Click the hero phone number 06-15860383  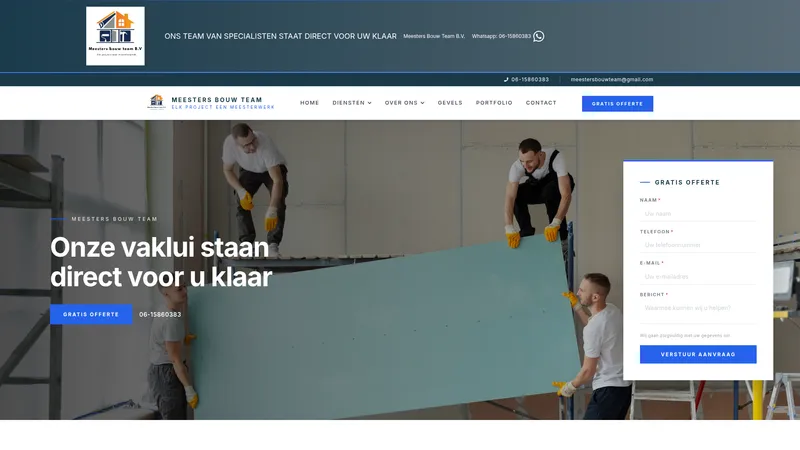[160, 314]
